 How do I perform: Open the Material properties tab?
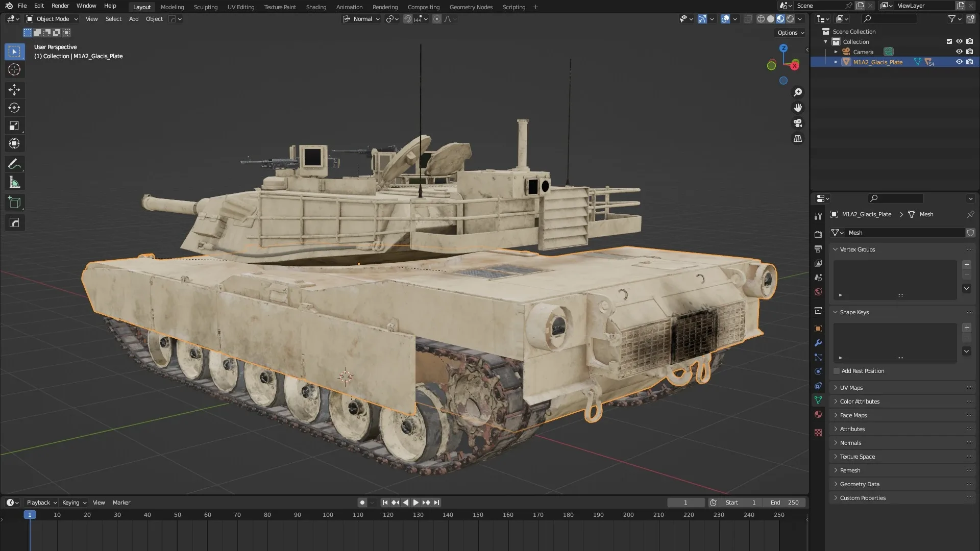point(818,414)
